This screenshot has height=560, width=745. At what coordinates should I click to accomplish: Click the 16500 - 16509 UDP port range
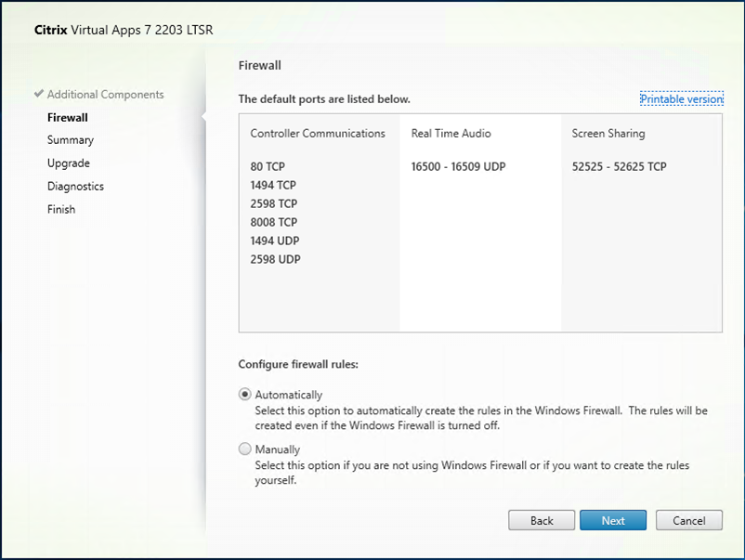459,167
